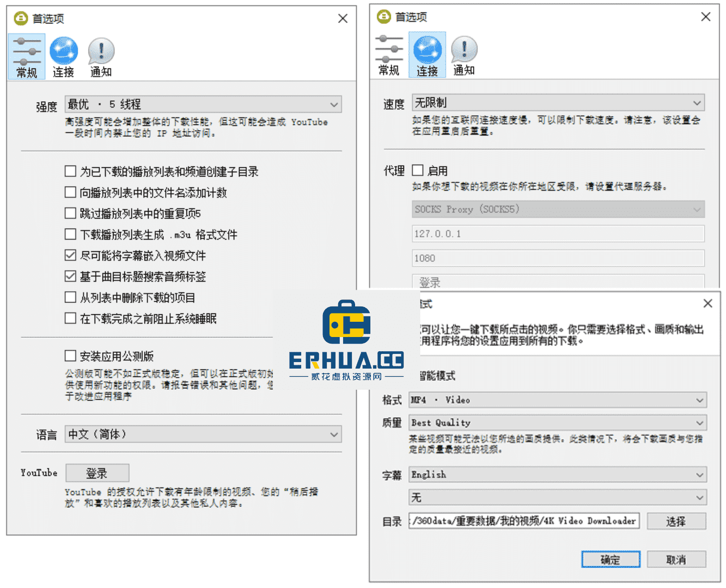Open the 格式 MP4 Video dropdown

point(558,400)
